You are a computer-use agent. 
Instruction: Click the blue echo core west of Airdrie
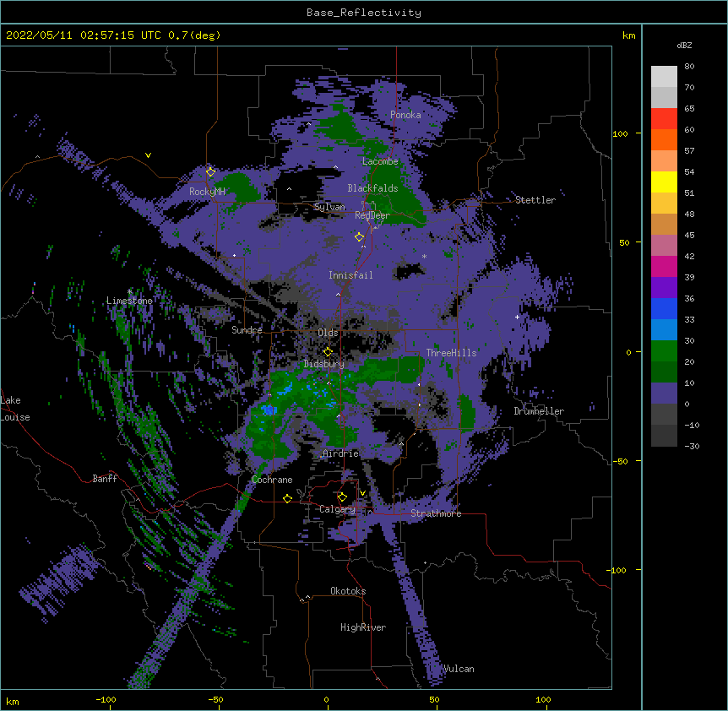click(269, 410)
